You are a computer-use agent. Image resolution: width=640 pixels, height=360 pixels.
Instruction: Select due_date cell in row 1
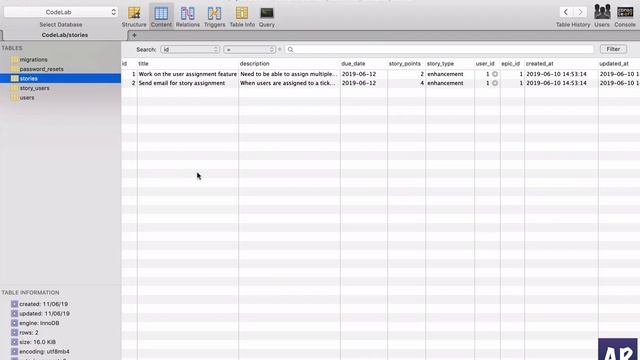364,74
